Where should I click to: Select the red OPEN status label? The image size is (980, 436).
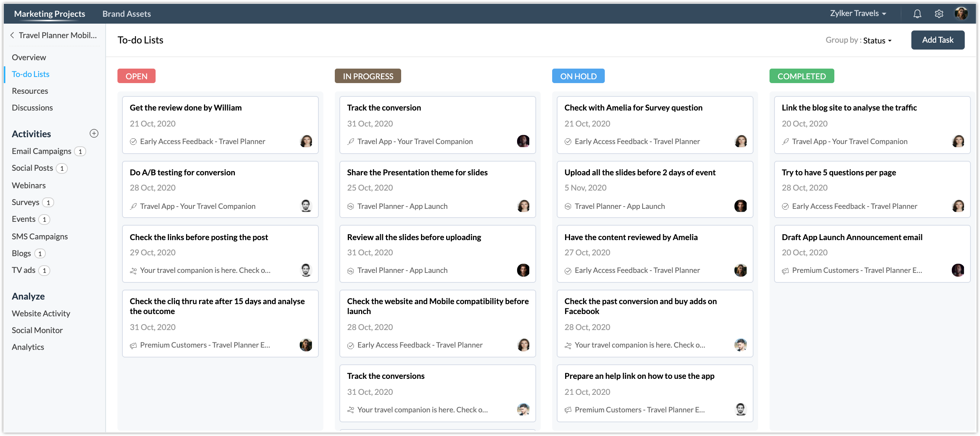(x=136, y=76)
